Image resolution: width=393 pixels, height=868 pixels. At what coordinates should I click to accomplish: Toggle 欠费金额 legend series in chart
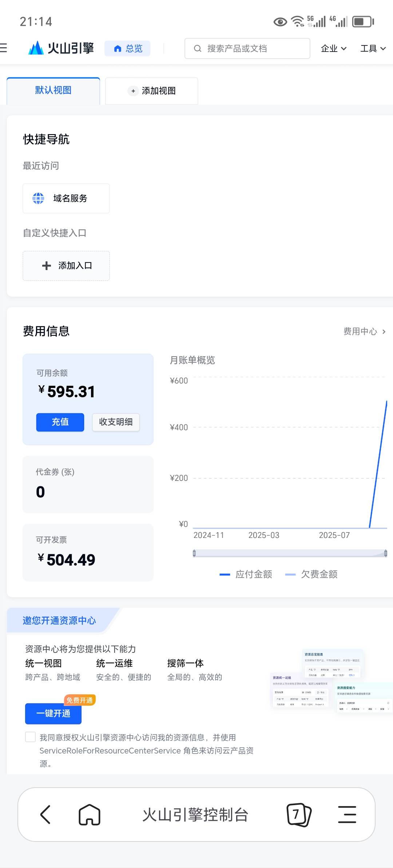click(311, 574)
